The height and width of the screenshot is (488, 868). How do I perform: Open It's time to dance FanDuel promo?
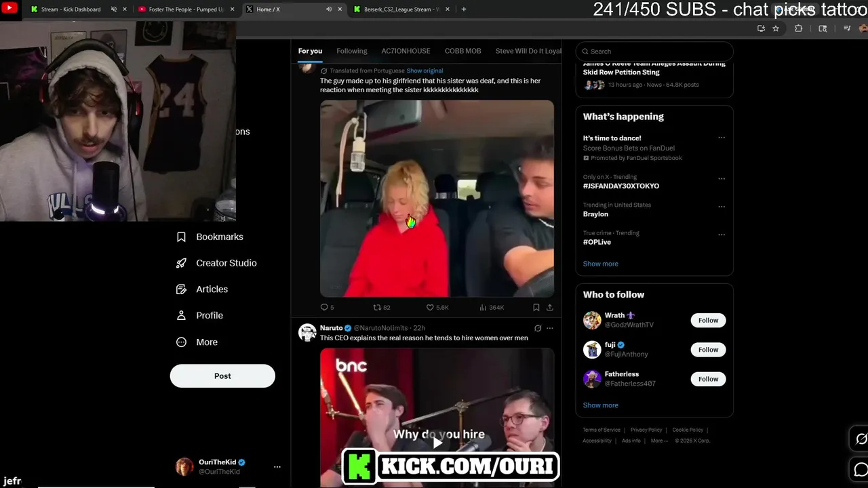[612, 138]
